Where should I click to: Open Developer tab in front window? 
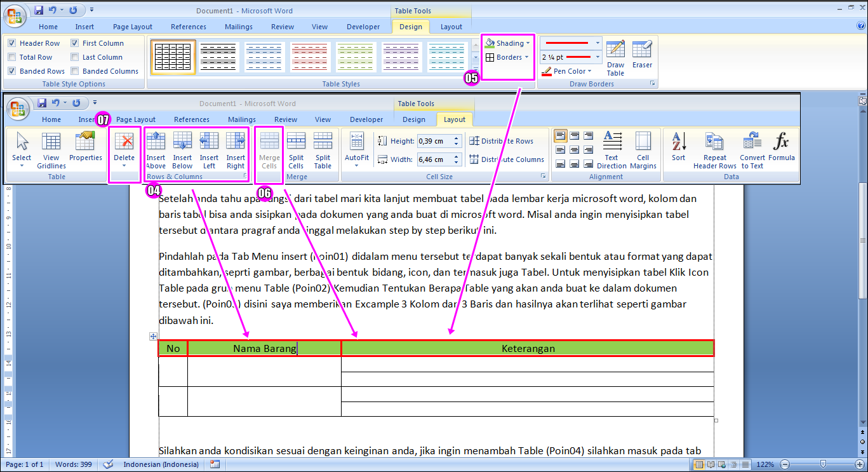click(366, 119)
